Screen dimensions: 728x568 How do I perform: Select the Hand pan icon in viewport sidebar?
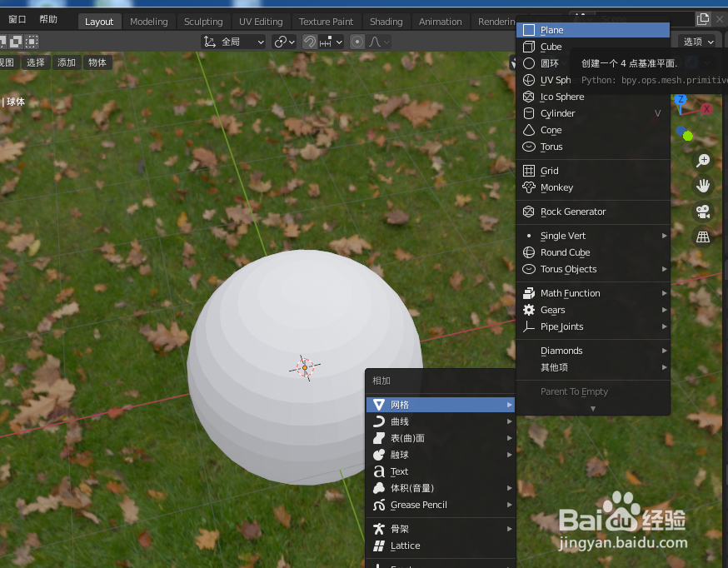(703, 185)
